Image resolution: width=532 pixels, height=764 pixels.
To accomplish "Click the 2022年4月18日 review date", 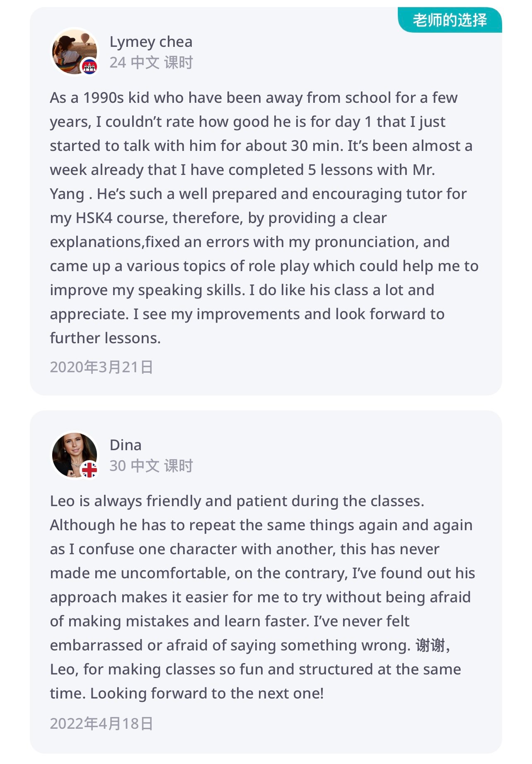I will coord(102,723).
